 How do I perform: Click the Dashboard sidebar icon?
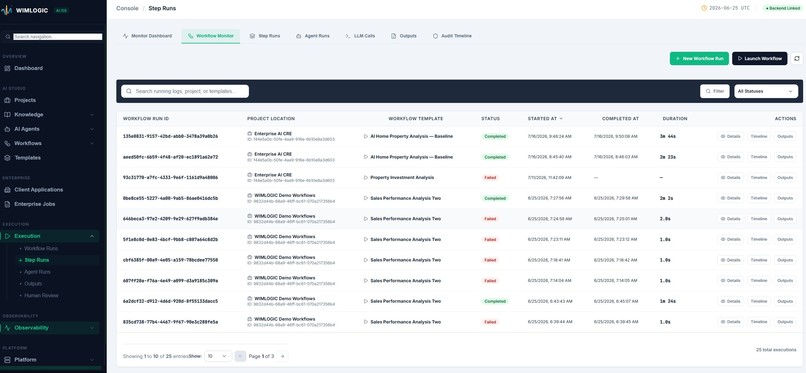(x=7, y=68)
